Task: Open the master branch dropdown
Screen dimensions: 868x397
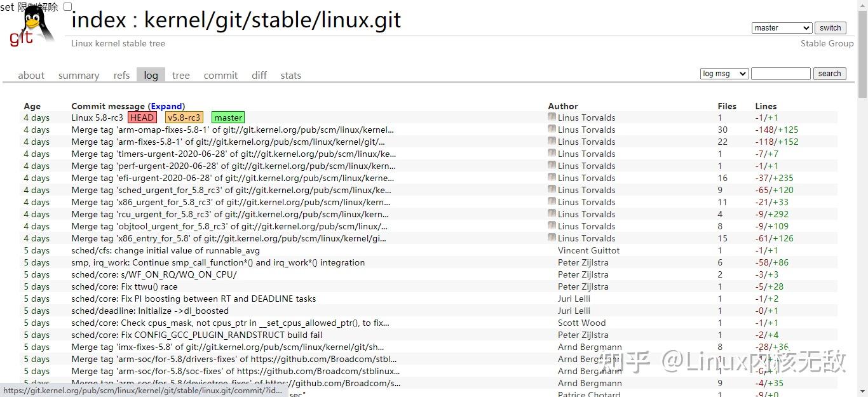Action: [781, 27]
